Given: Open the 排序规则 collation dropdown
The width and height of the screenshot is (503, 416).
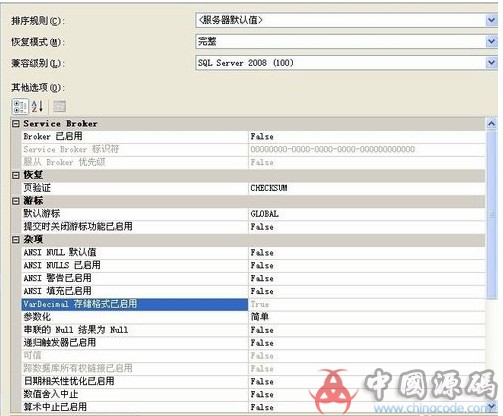Looking at the screenshot, I should pyautogui.click(x=491, y=21).
